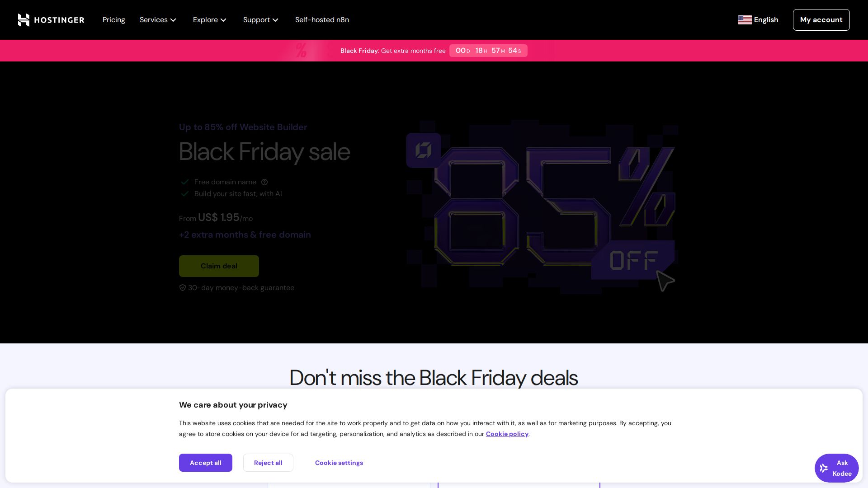Screen dimensions: 868x488
Task: Click the money-back guarantee shield icon
Action: (x=183, y=288)
